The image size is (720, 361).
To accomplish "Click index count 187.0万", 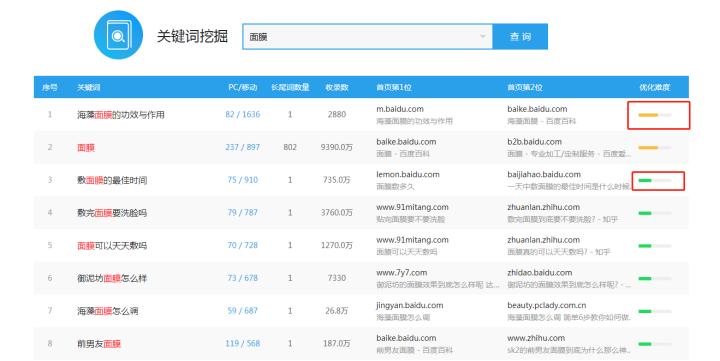I will click(x=337, y=343).
